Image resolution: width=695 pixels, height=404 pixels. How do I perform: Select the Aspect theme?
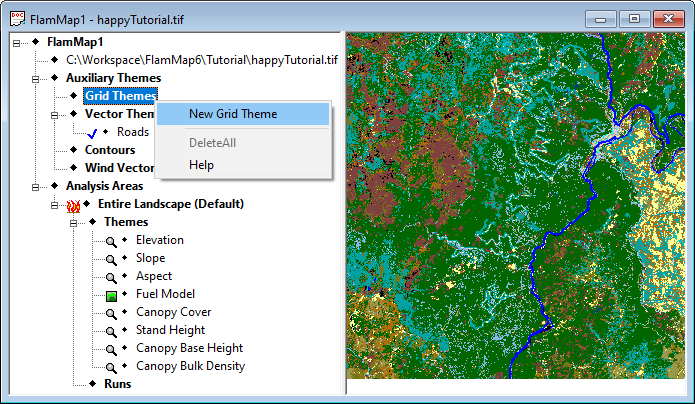(x=153, y=276)
